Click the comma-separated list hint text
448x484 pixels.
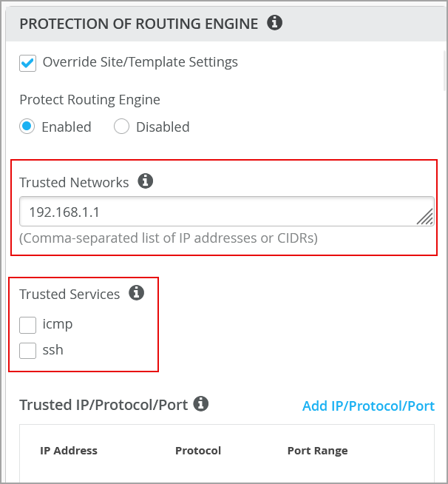pos(168,238)
